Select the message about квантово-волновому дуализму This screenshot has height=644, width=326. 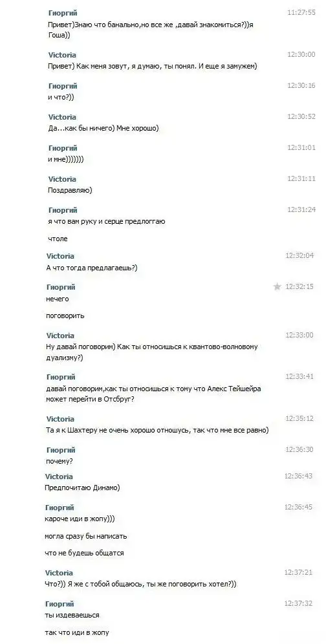coord(152,352)
